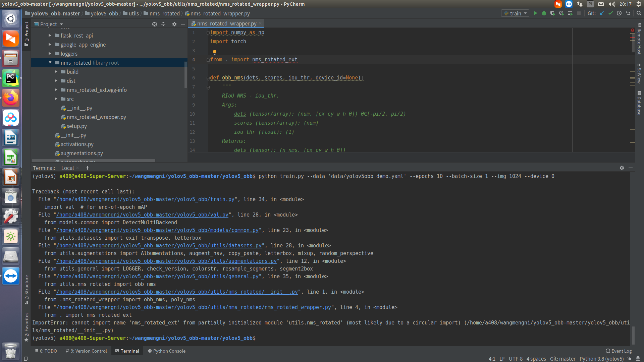
Task: Open models/common.py traceback link
Action: (x=157, y=230)
